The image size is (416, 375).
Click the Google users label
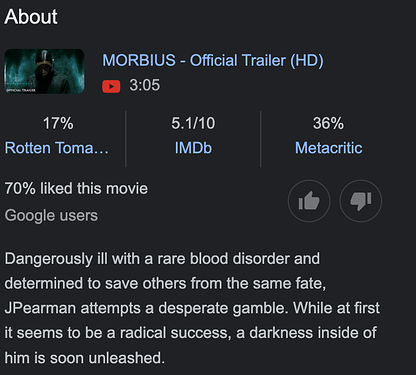[51, 215]
